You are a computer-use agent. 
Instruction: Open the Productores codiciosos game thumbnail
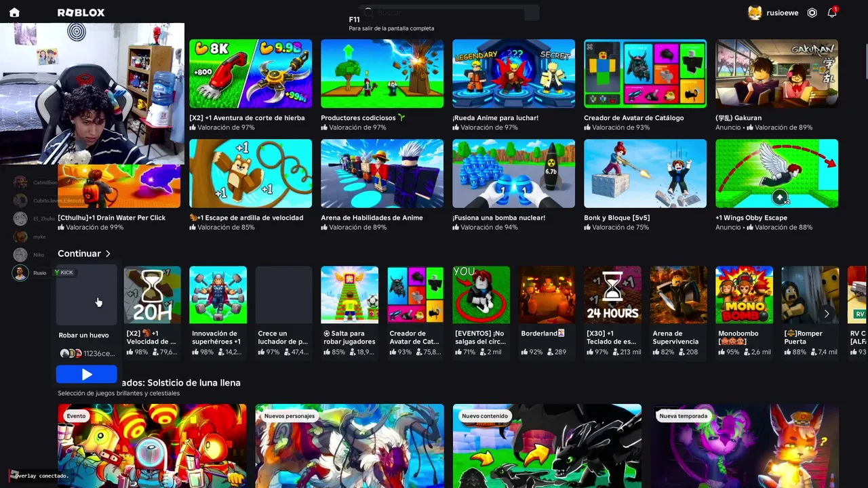(x=382, y=73)
